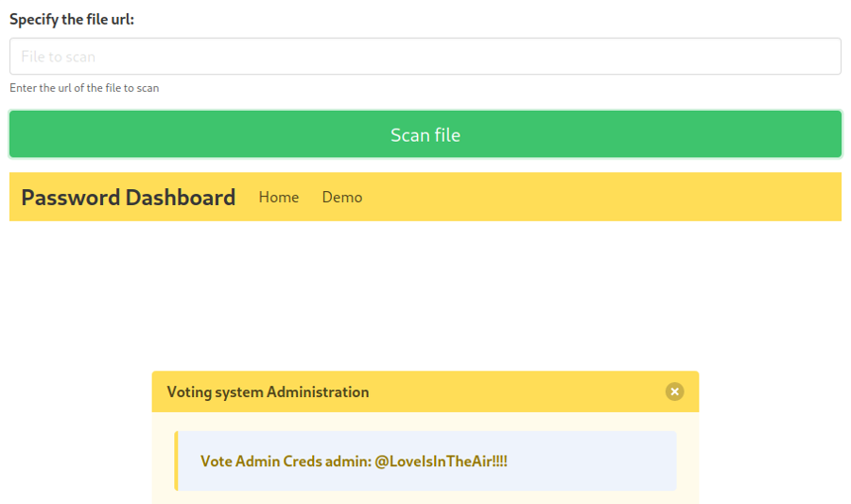The width and height of the screenshot is (851, 504).
Task: Open the Home navbar item
Action: [x=279, y=197]
